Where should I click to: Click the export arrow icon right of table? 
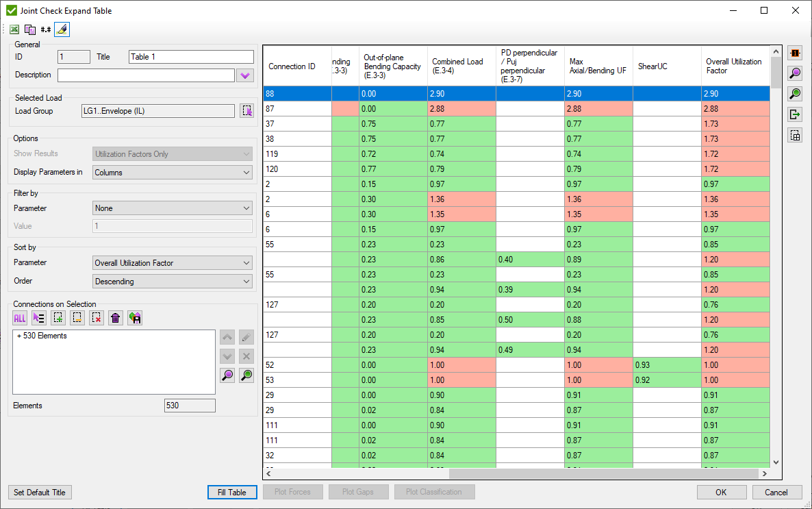[x=795, y=114]
